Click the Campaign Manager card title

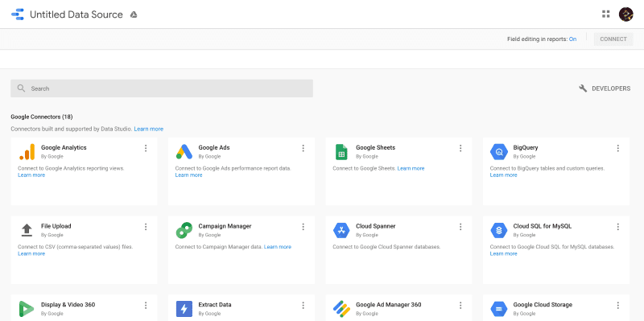[x=225, y=226]
